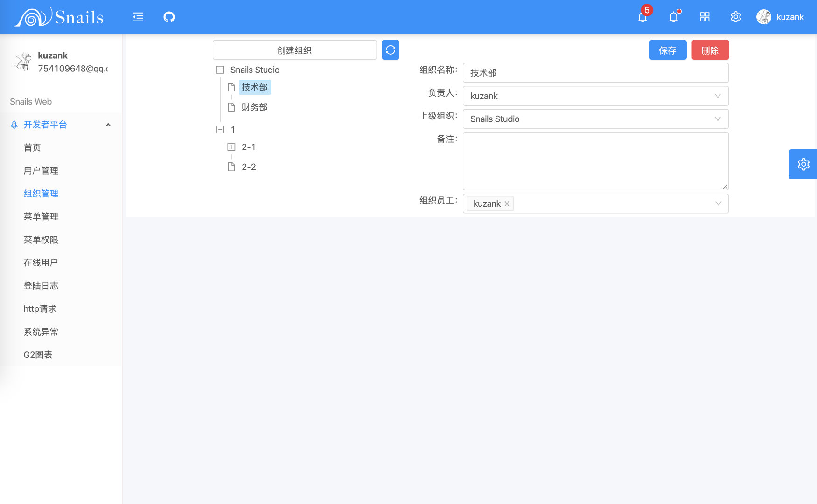Click the kuzank avatar in the header
817x504 pixels.
[764, 17]
